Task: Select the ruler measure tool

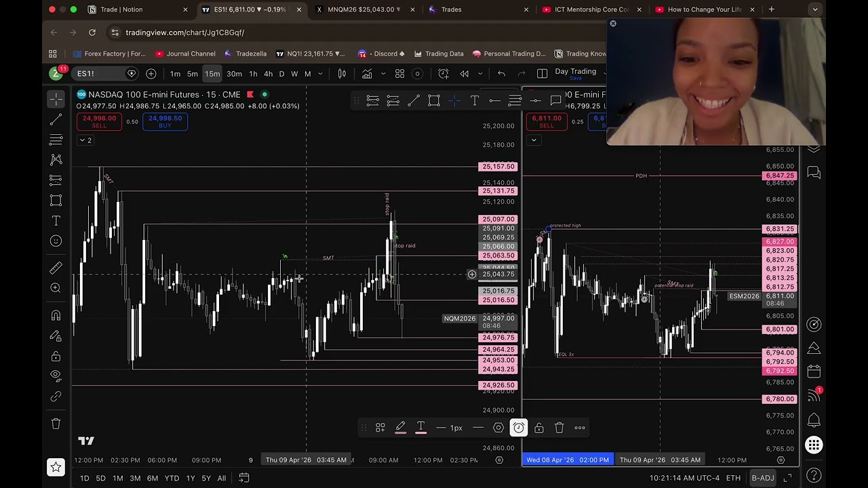Action: click(x=56, y=268)
